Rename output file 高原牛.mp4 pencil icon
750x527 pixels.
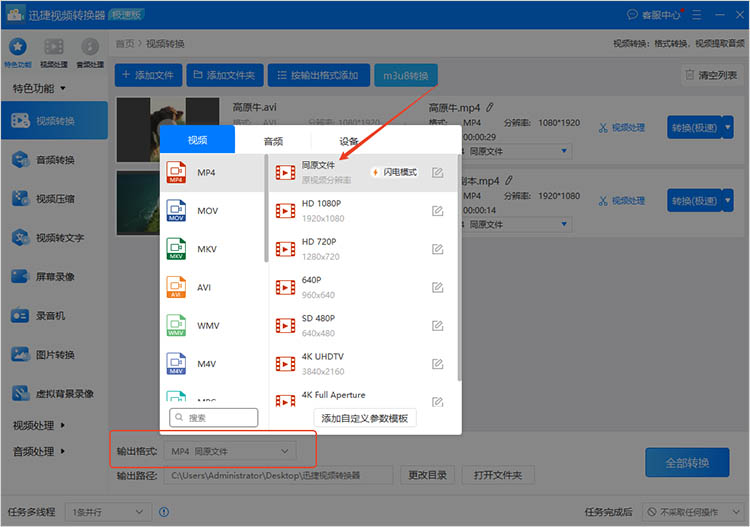coord(489,108)
